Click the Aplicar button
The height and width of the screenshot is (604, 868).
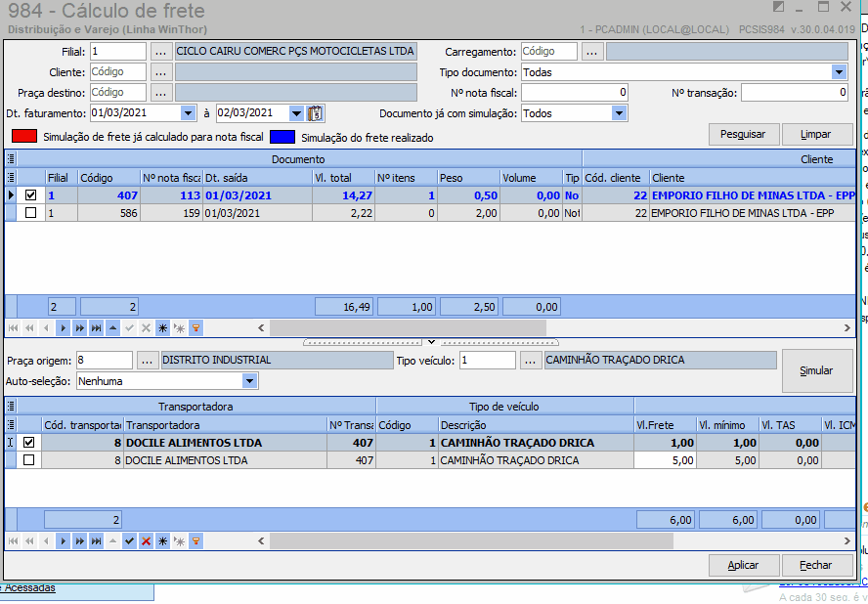coord(744,565)
